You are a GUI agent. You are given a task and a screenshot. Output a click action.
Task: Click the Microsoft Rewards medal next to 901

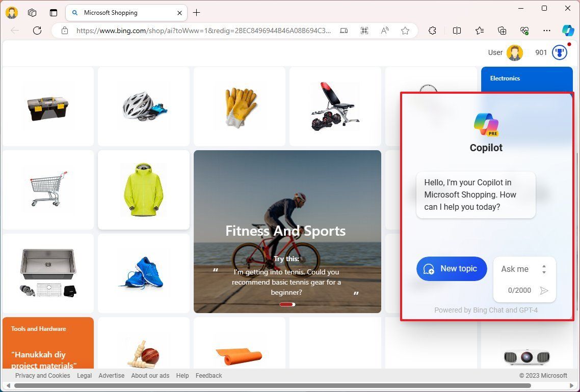coord(559,52)
